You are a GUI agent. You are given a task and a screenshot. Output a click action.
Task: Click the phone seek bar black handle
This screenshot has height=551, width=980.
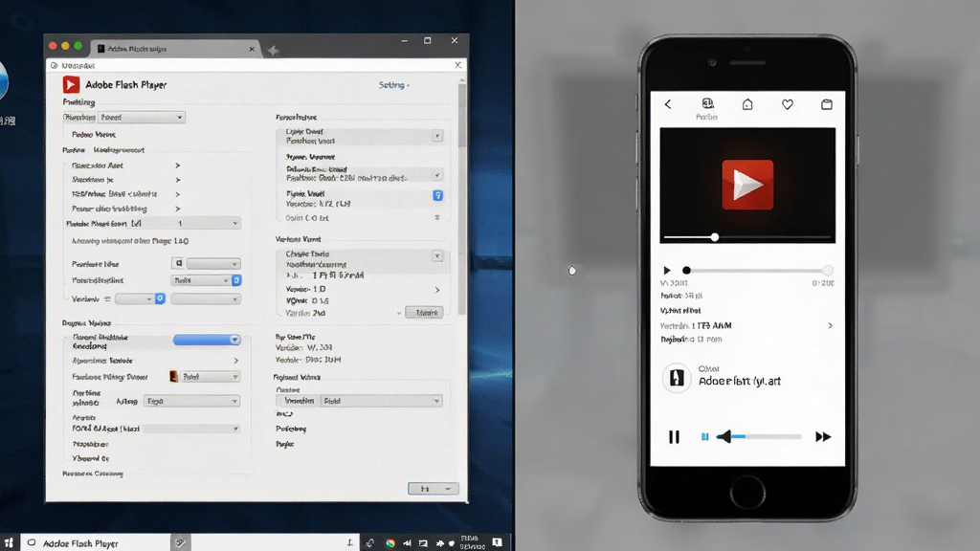pos(686,271)
